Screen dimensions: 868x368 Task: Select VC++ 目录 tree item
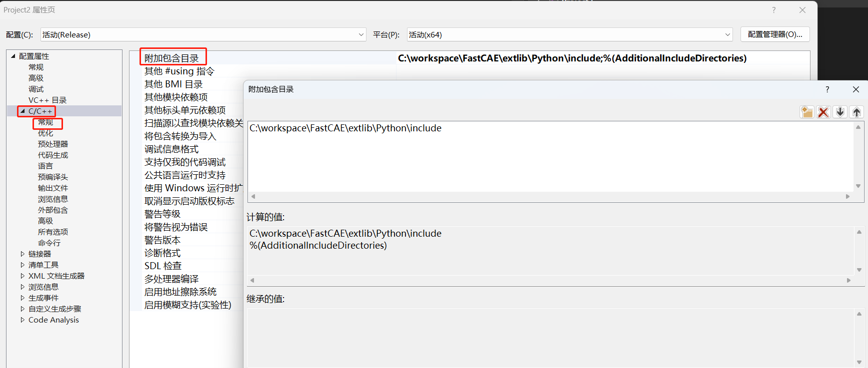(x=47, y=100)
